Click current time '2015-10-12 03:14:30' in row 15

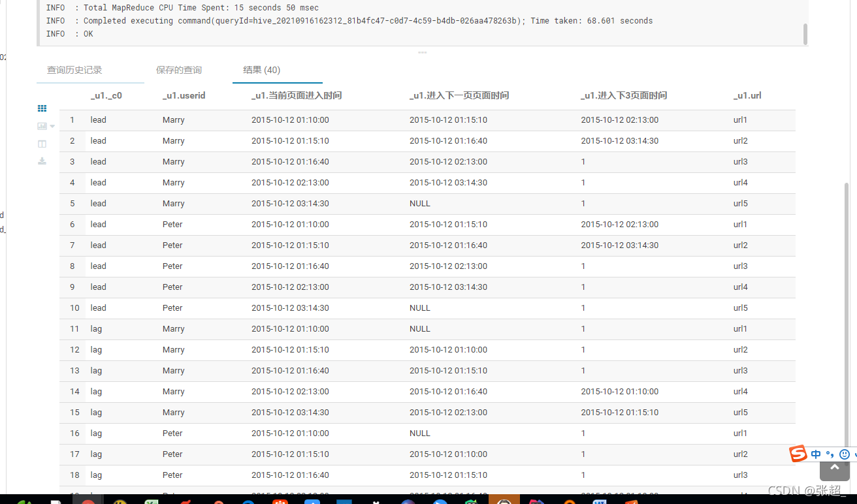[x=290, y=413]
